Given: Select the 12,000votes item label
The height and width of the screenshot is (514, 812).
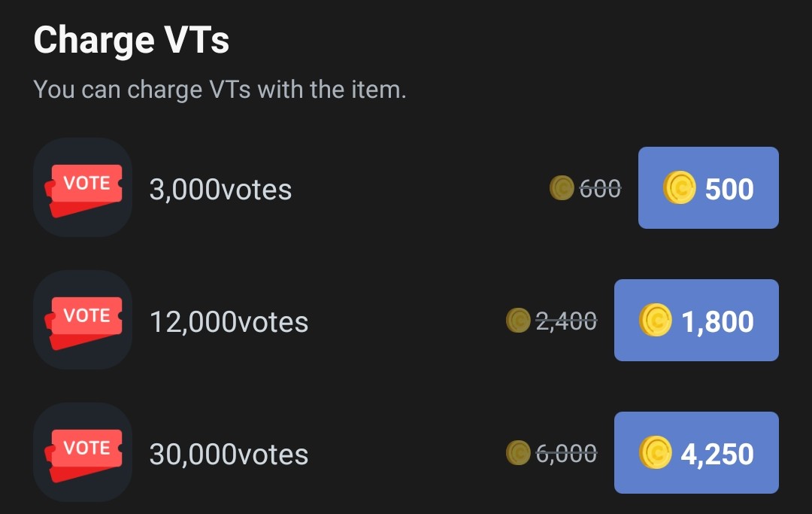Looking at the screenshot, I should pyautogui.click(x=229, y=322).
